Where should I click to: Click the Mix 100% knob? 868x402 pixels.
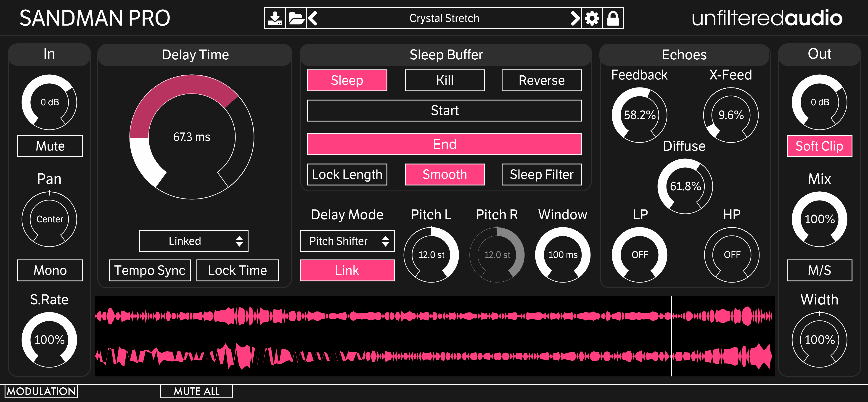820,219
